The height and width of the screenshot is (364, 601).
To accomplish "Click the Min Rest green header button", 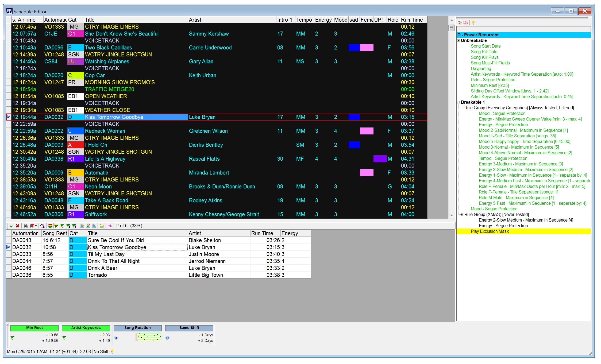I will pos(34,328).
